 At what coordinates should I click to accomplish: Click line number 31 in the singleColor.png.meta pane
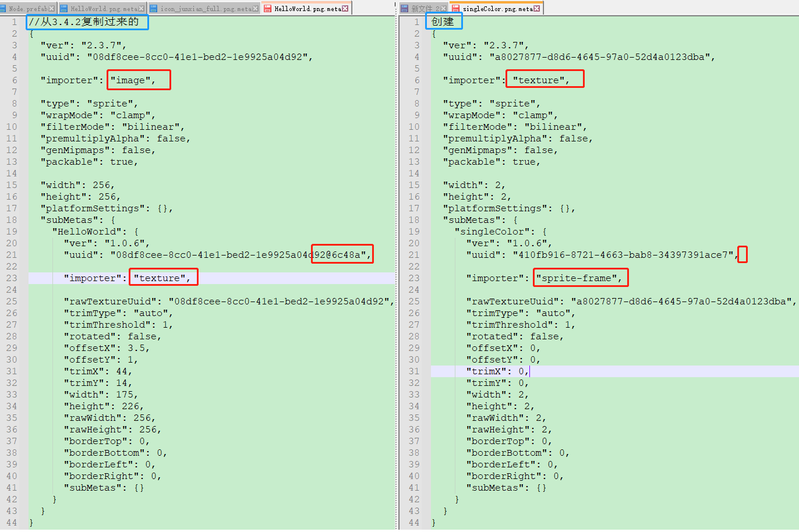(414, 371)
